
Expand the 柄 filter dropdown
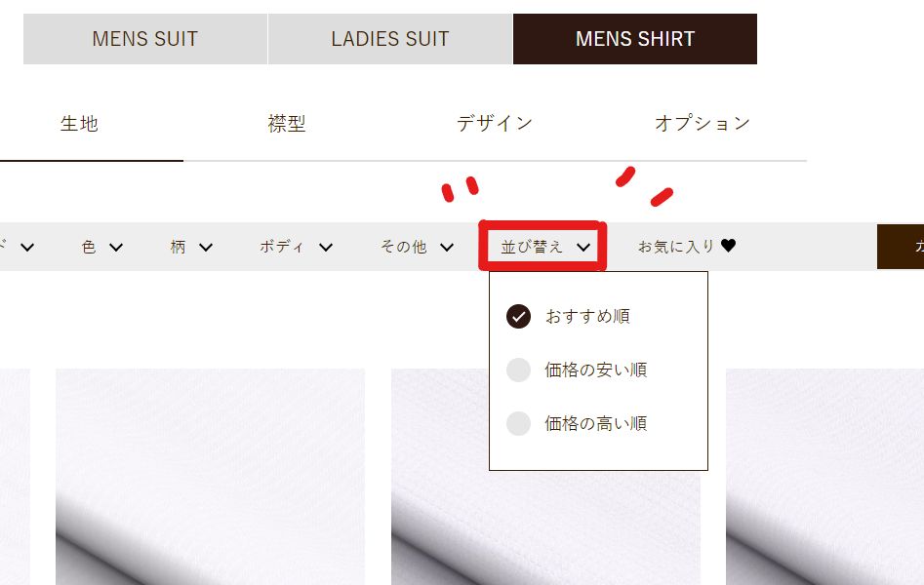click(x=191, y=248)
